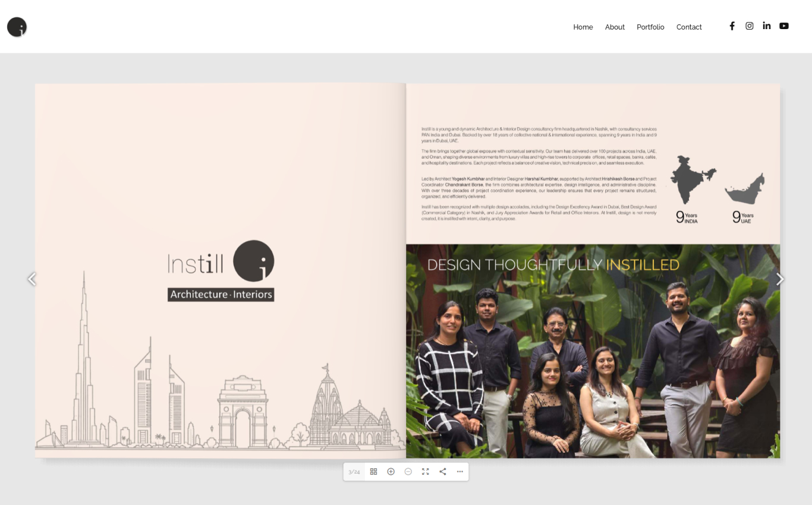Click the Instill logo in the header

pos(17,27)
